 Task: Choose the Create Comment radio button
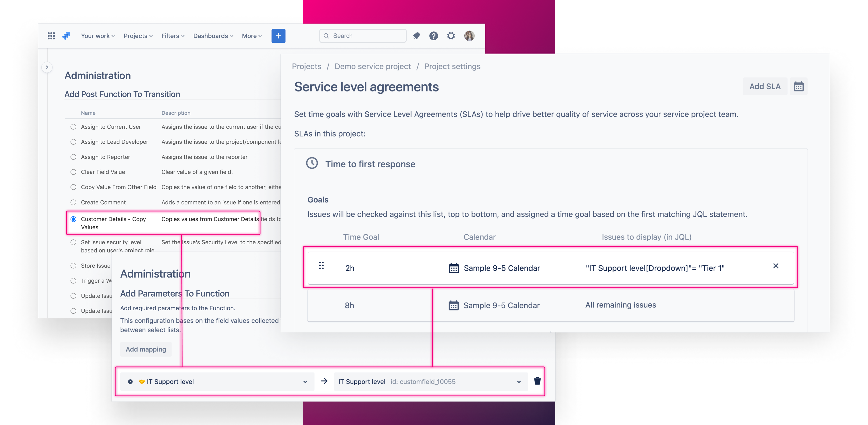tap(74, 202)
